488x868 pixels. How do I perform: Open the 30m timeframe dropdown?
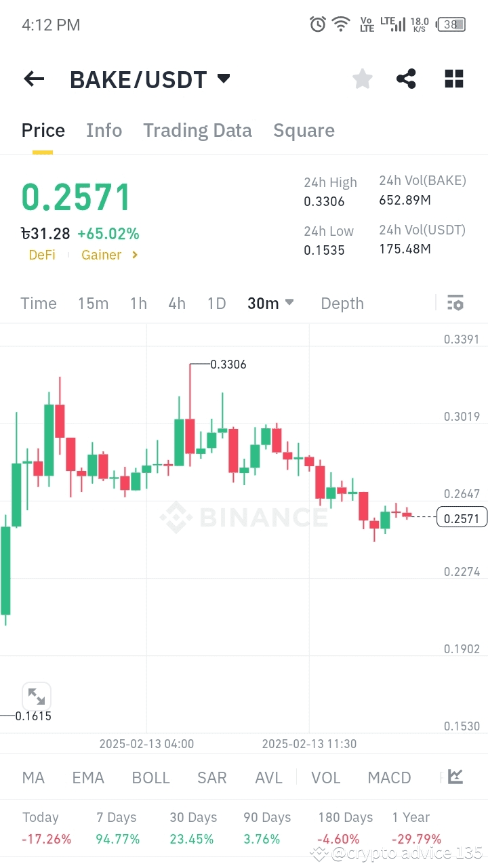[270, 303]
